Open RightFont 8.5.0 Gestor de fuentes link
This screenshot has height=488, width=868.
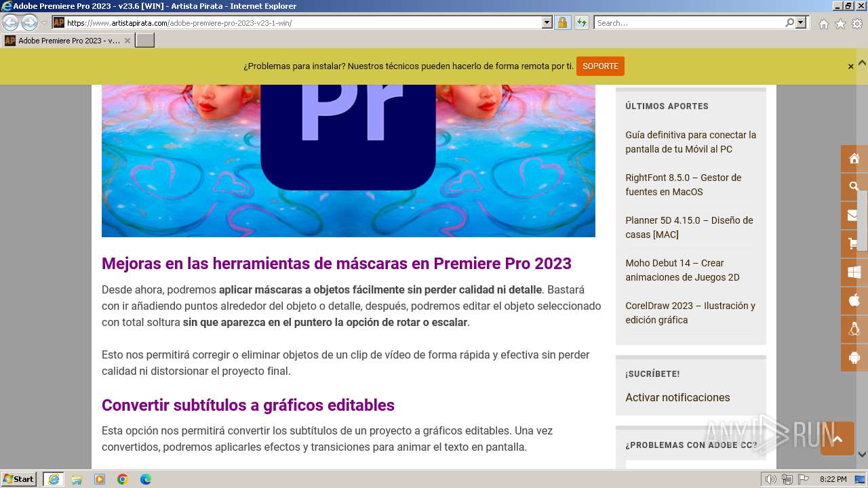pyautogui.click(x=683, y=184)
